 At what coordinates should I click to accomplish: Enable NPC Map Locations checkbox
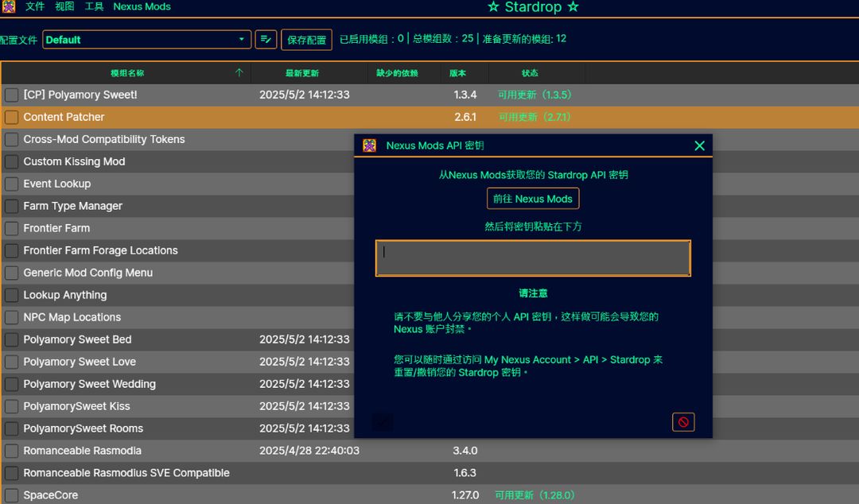(11, 317)
